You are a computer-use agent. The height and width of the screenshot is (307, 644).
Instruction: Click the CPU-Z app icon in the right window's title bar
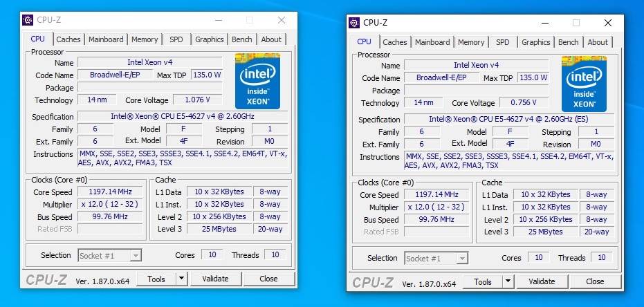(354, 23)
